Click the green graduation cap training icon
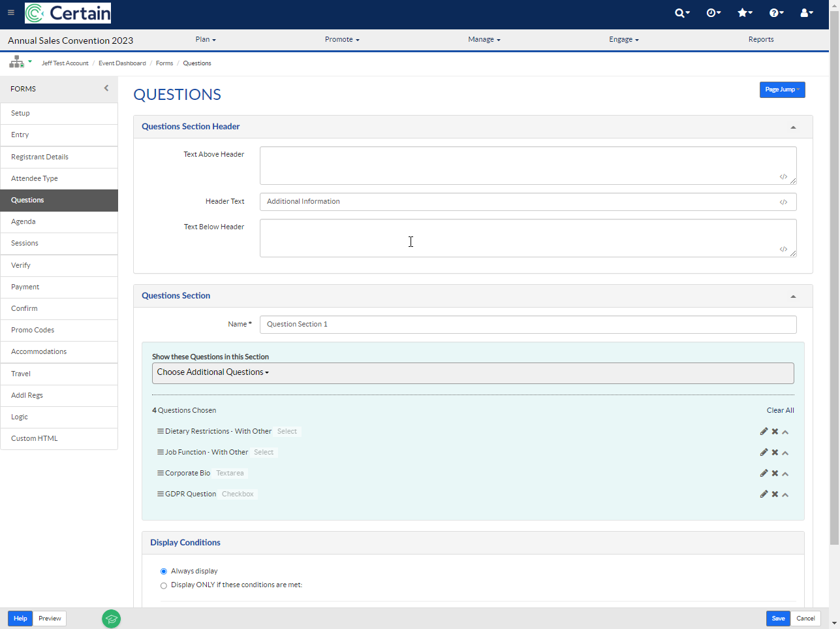840x629 pixels. [112, 619]
